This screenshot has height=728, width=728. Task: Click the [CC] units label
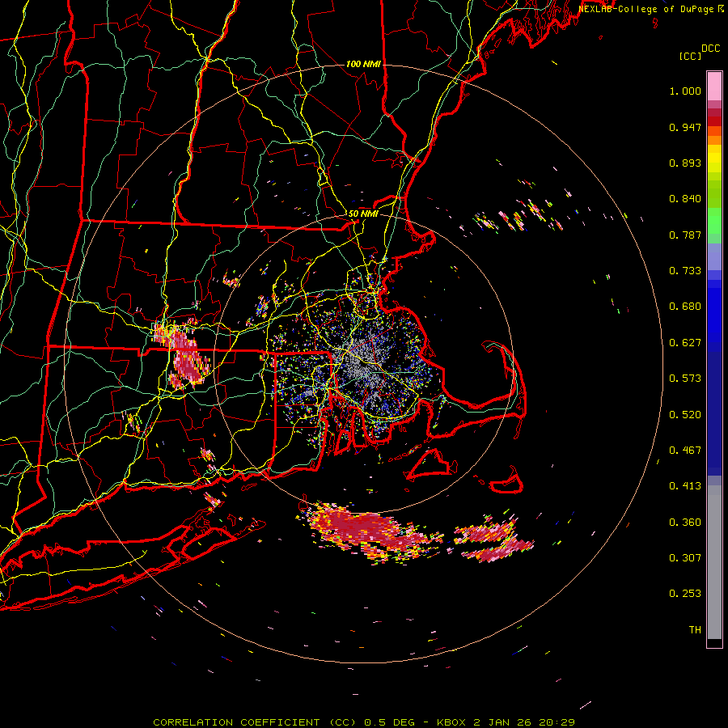click(690, 56)
